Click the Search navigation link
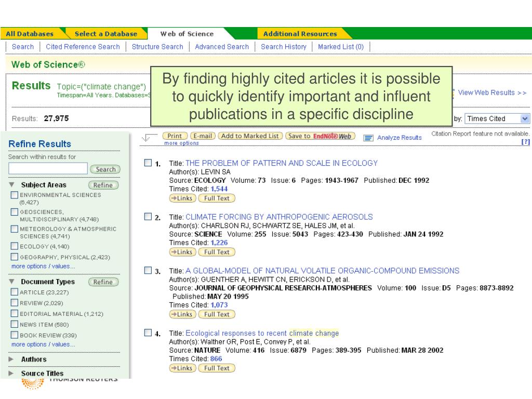532x399 pixels. tap(23, 46)
